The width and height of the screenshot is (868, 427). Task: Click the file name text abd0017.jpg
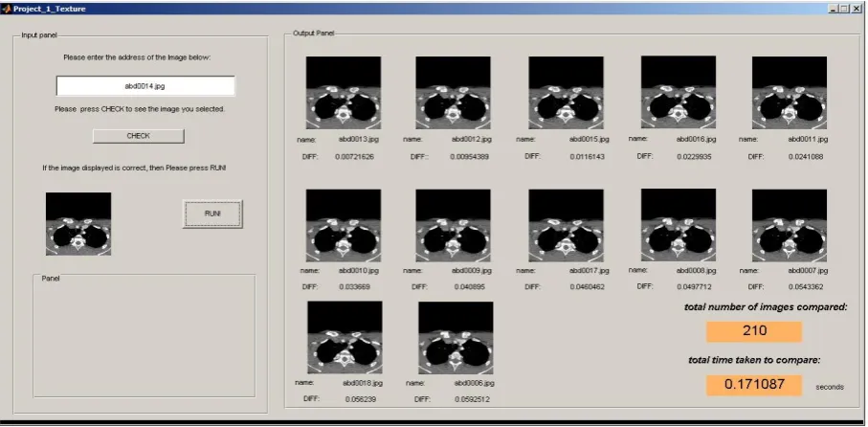[589, 271]
